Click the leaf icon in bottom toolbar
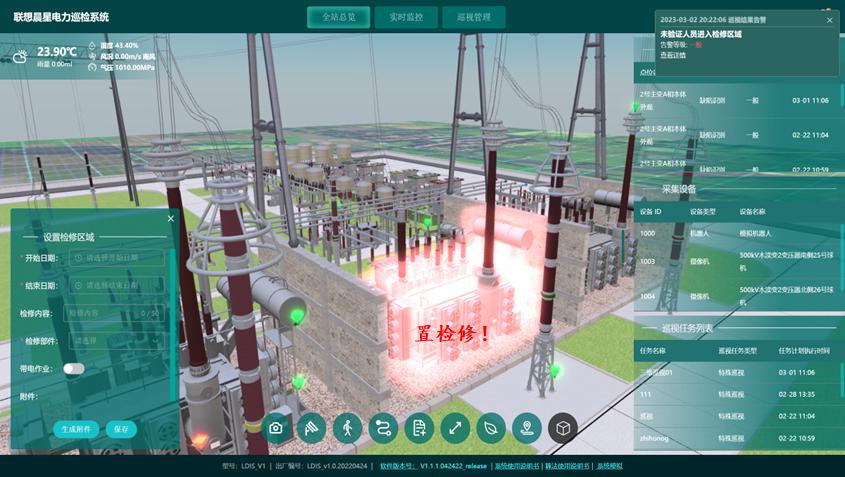This screenshot has height=477, width=845. pos(491,428)
